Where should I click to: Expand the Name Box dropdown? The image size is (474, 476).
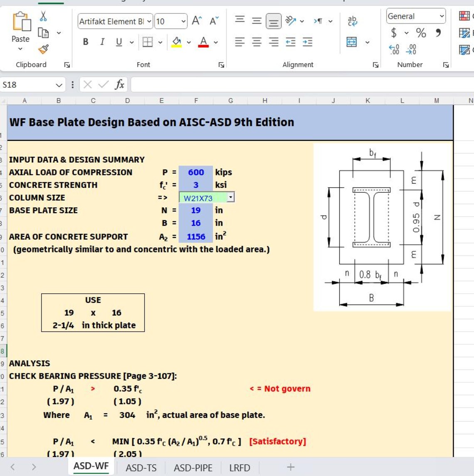click(x=59, y=85)
